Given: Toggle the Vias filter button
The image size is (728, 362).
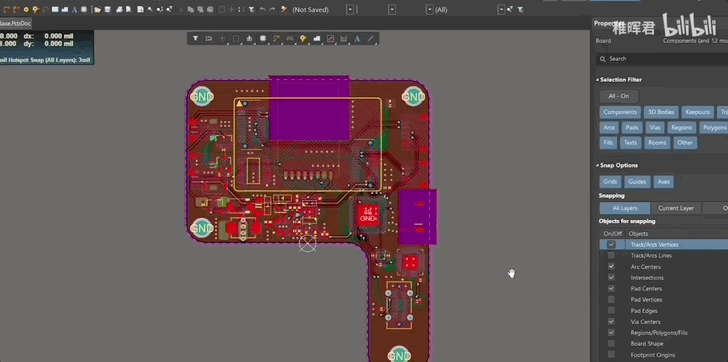Looking at the screenshot, I should [655, 128].
